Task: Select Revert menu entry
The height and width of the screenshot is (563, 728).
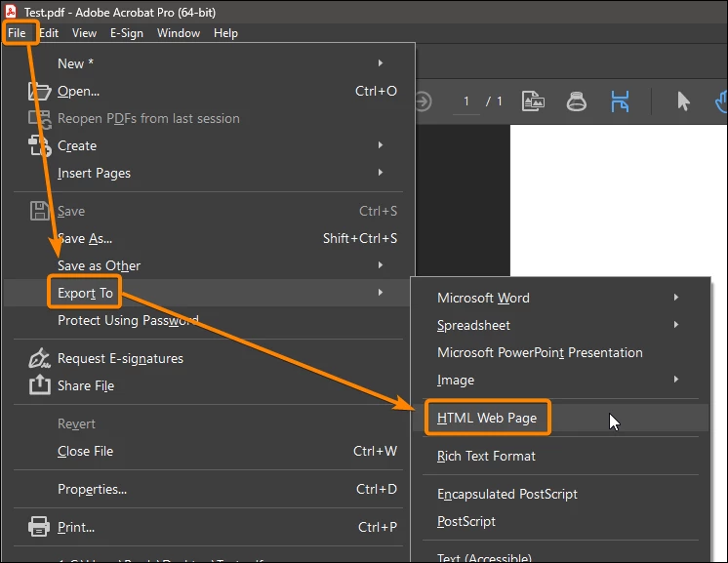Action: click(x=209, y=423)
